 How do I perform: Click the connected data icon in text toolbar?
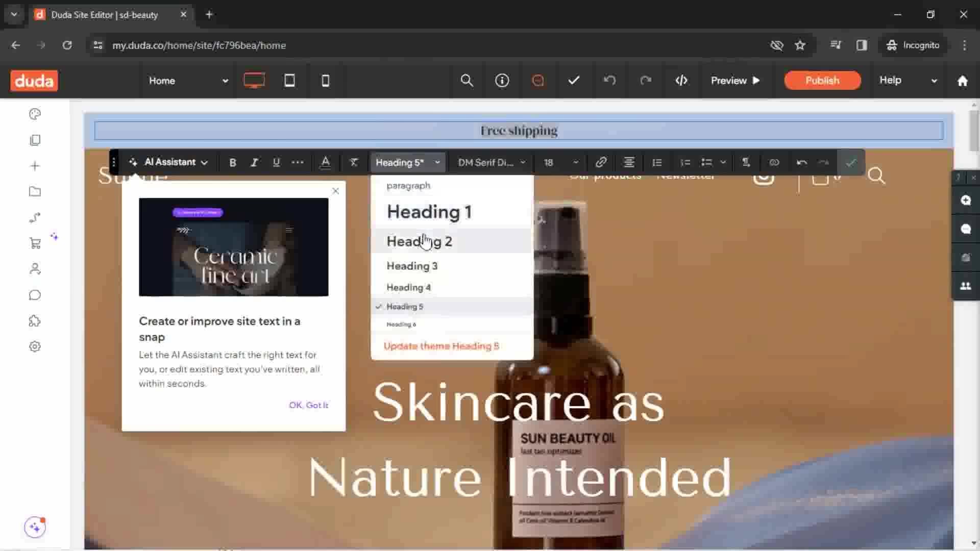point(774,162)
